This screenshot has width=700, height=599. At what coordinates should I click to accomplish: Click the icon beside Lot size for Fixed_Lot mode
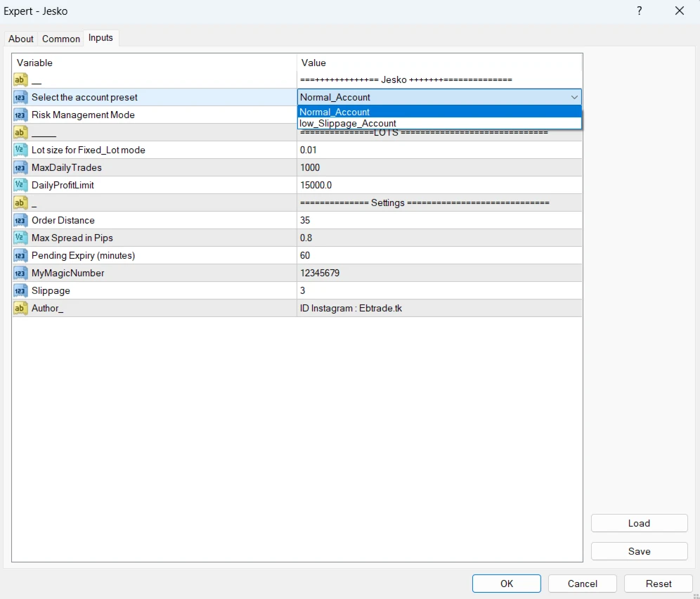tap(20, 150)
